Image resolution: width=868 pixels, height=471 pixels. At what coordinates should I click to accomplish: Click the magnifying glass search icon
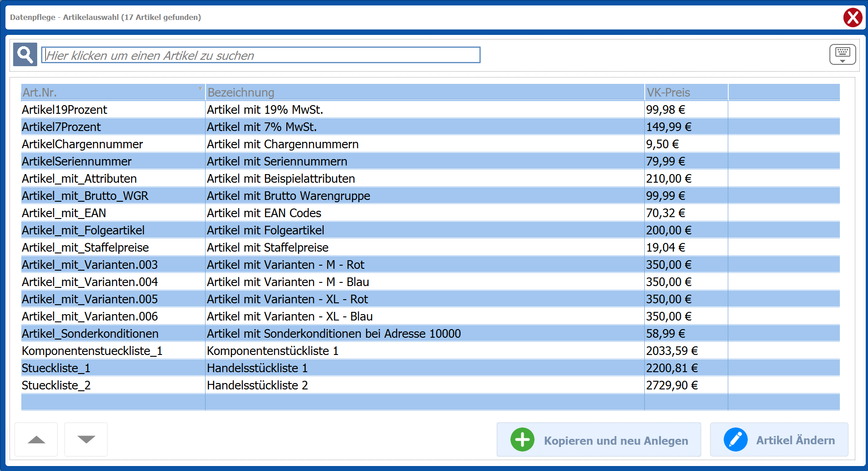tap(25, 55)
